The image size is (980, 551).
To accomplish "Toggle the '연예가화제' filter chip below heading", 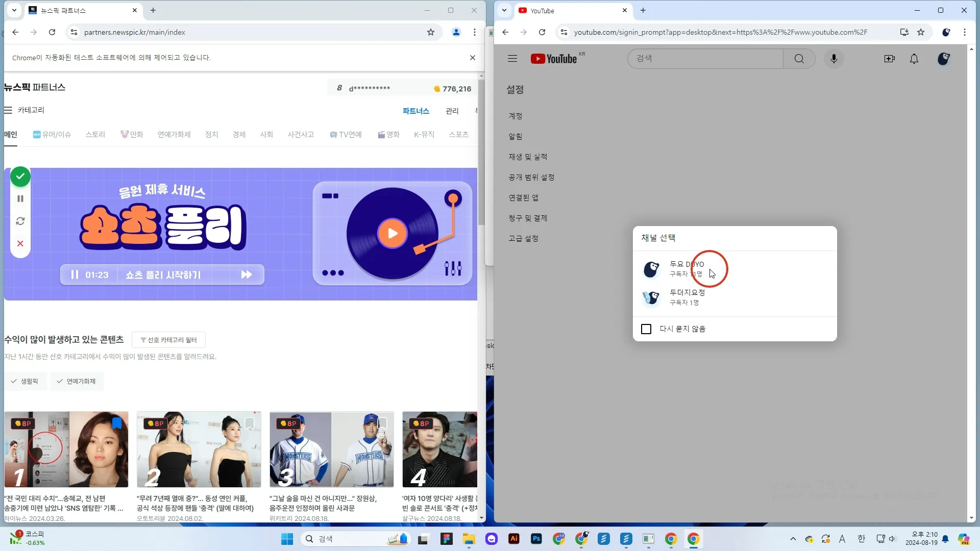I will pos(77,381).
